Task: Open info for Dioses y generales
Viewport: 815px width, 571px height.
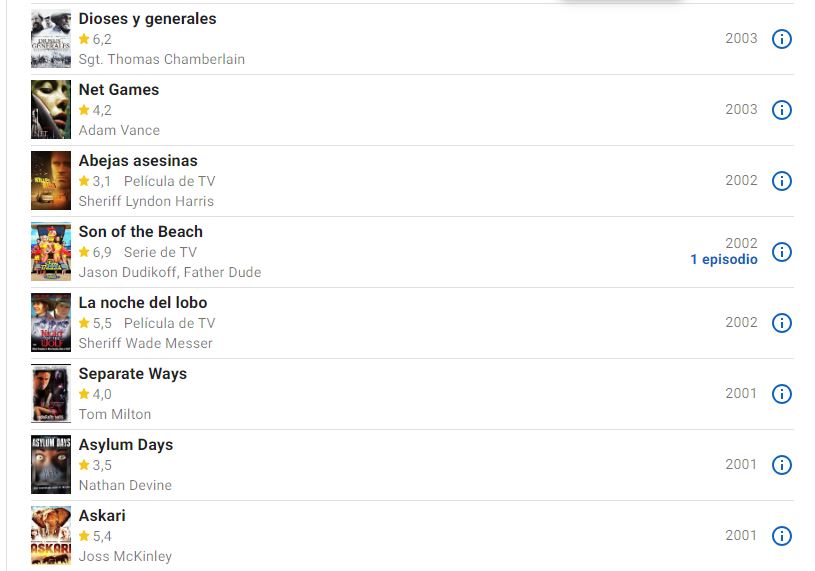Action: coord(782,39)
